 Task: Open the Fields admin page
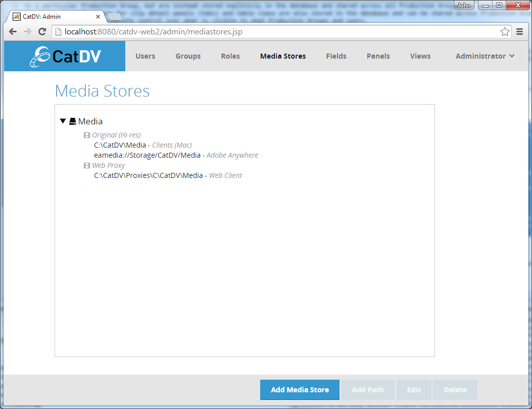tap(336, 56)
